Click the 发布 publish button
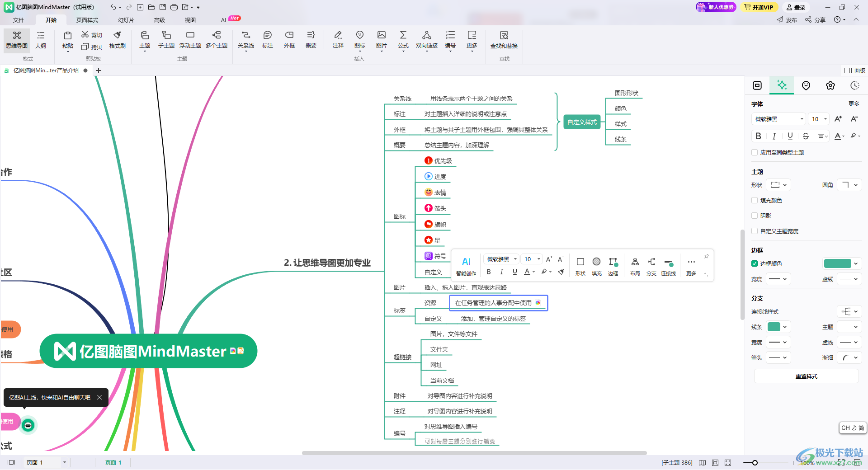868x470 pixels. tap(787, 20)
